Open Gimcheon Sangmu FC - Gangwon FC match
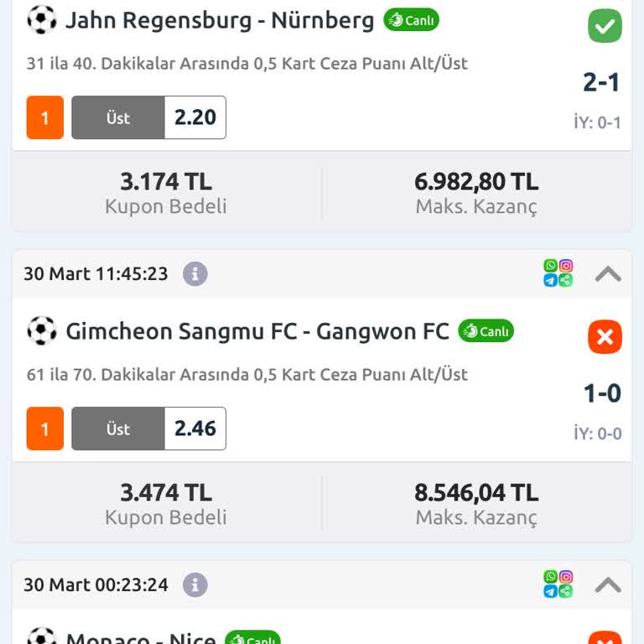Image resolution: width=644 pixels, height=644 pixels. (x=257, y=332)
